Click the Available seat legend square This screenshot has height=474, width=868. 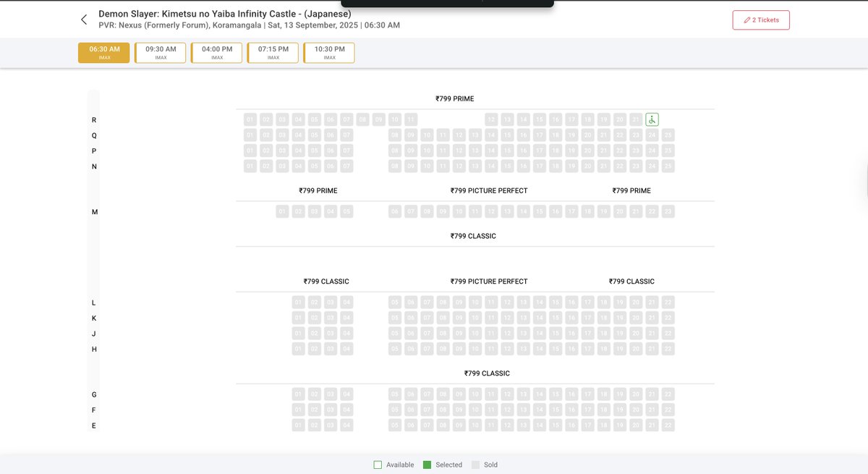(378, 464)
